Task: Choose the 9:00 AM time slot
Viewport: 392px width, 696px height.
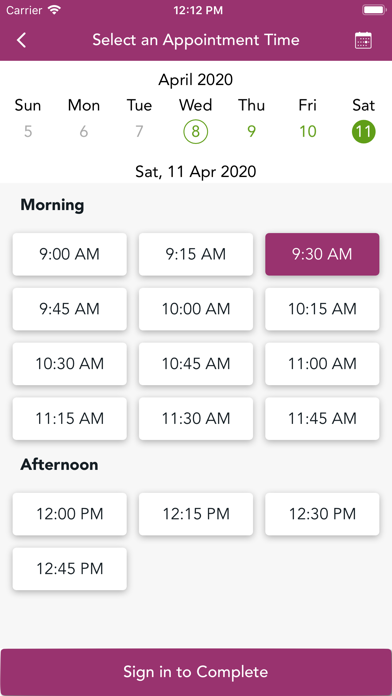Action: pos(70,254)
